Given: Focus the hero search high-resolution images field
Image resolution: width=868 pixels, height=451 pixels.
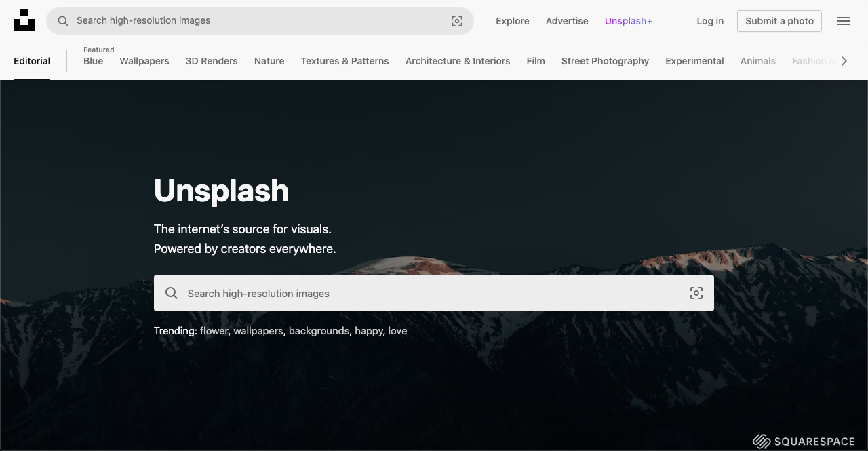Looking at the screenshot, I should [x=434, y=293].
